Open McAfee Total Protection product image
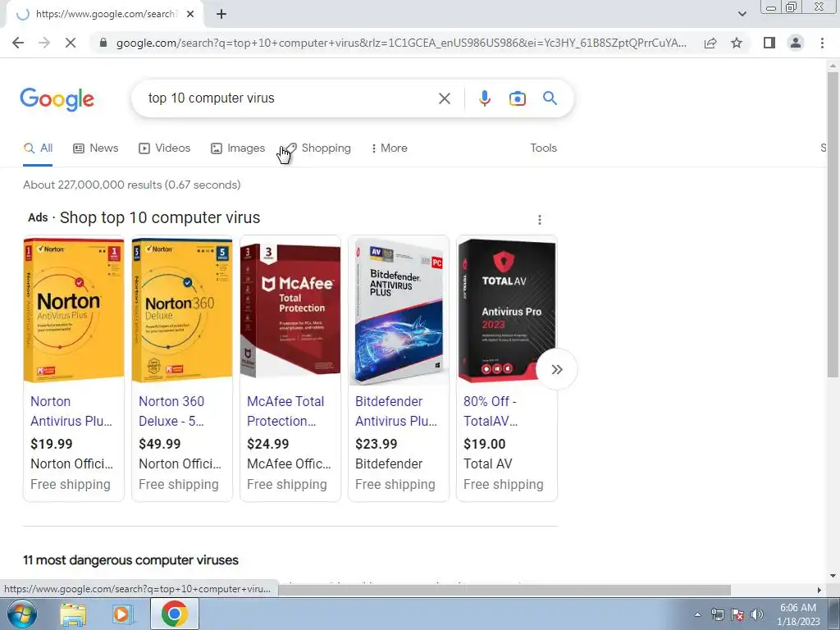This screenshot has width=840, height=630. click(290, 311)
